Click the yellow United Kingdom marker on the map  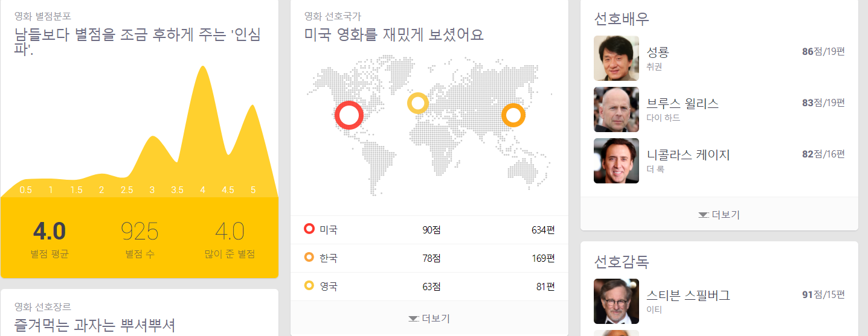pyautogui.click(x=417, y=103)
